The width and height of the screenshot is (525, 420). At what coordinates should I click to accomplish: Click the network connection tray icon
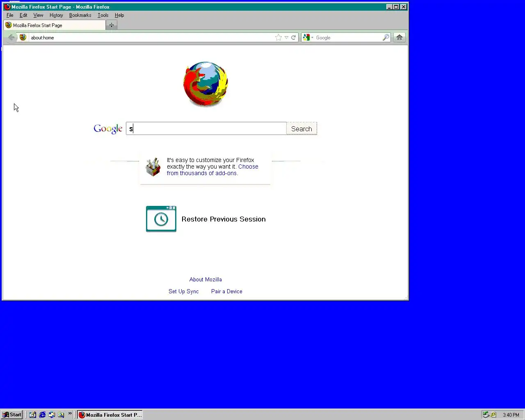pos(486,415)
